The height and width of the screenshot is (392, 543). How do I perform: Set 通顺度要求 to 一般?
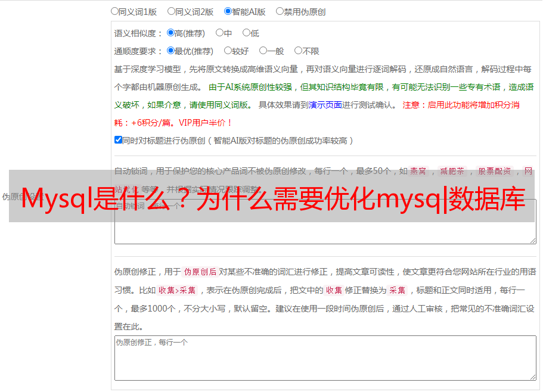(x=263, y=51)
